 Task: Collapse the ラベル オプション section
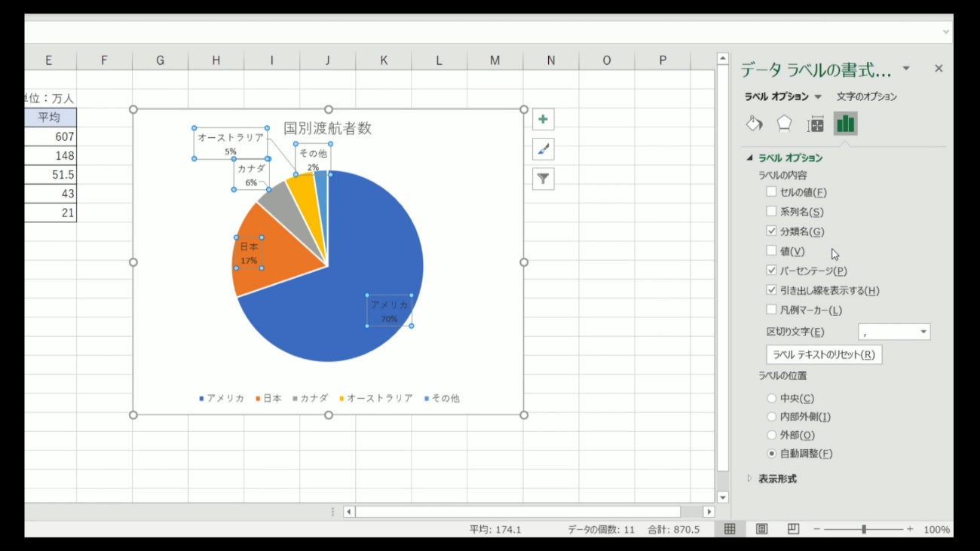[749, 158]
